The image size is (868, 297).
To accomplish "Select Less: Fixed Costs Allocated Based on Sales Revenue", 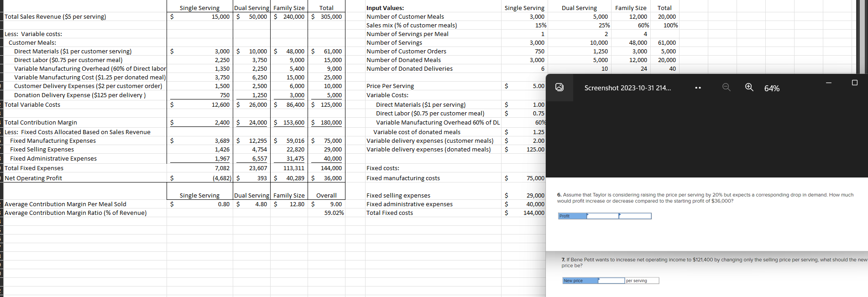I will (x=78, y=132).
